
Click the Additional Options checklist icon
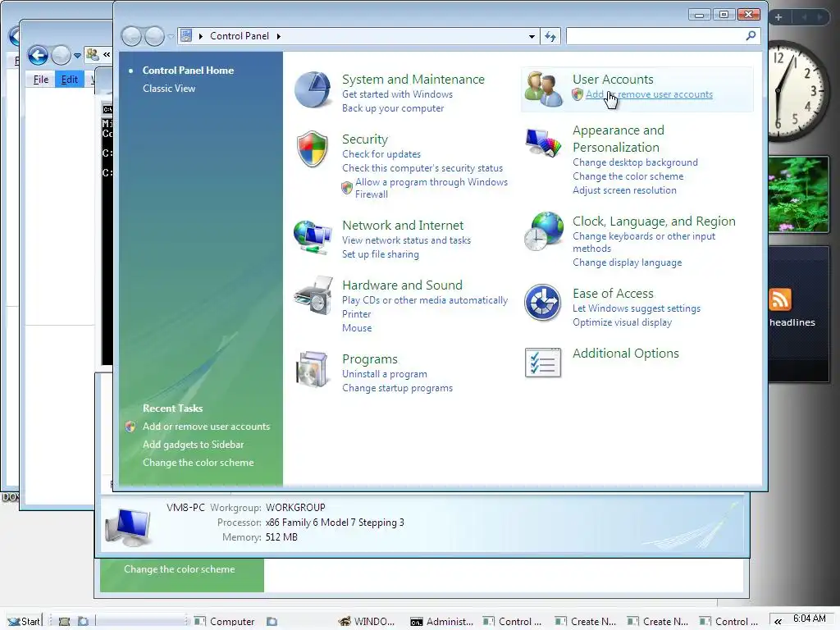coord(543,363)
